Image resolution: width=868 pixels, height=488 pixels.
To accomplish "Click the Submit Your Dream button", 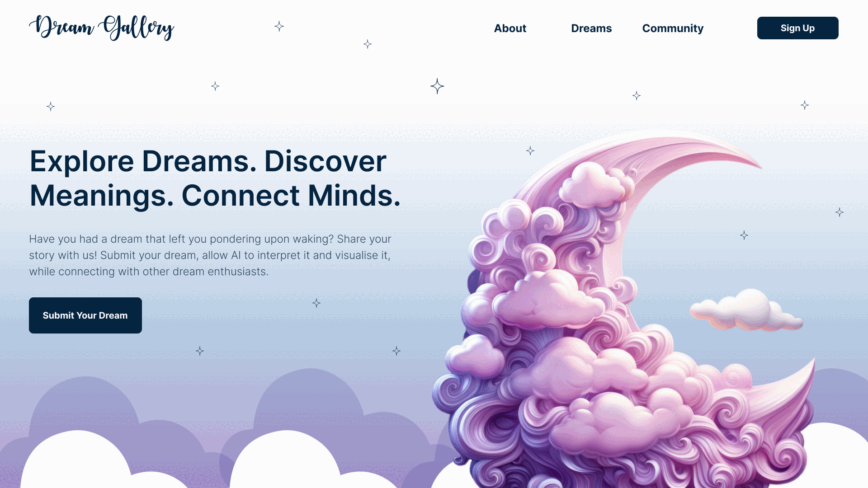I will tap(85, 315).
